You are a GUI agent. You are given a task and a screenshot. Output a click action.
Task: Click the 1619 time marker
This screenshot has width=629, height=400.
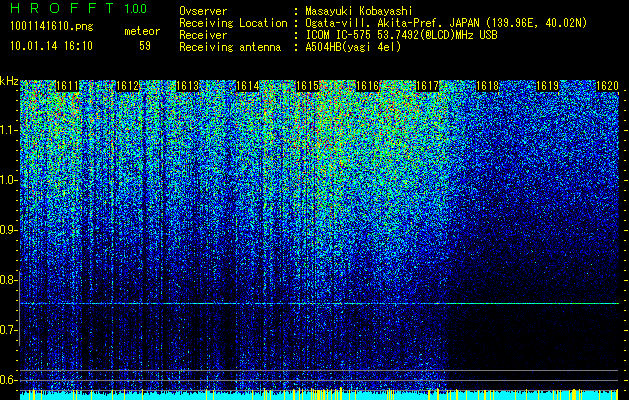pos(548,86)
